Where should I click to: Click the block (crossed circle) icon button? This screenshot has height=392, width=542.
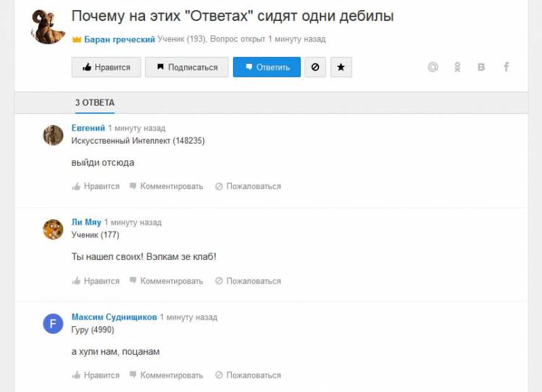(315, 67)
